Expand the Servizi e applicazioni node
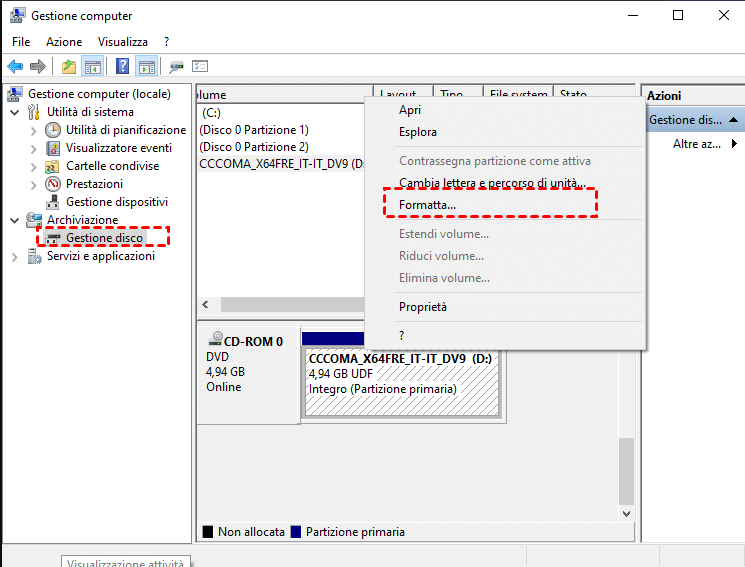This screenshot has width=745, height=567. pos(15,257)
